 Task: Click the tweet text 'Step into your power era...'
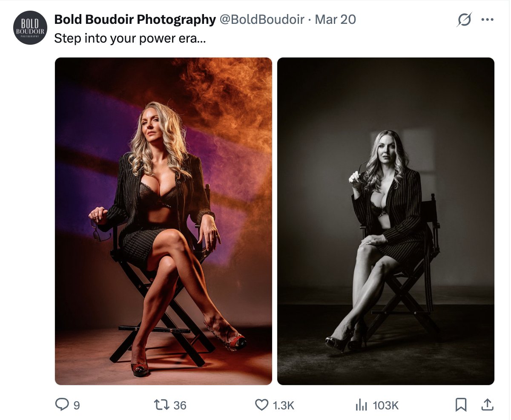[x=130, y=39]
